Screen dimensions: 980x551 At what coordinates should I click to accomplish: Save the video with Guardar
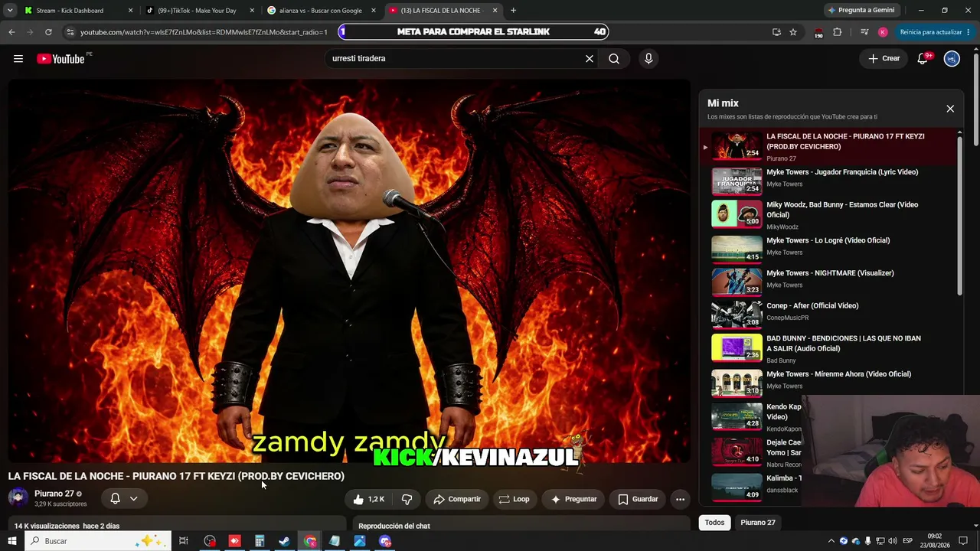(638, 499)
